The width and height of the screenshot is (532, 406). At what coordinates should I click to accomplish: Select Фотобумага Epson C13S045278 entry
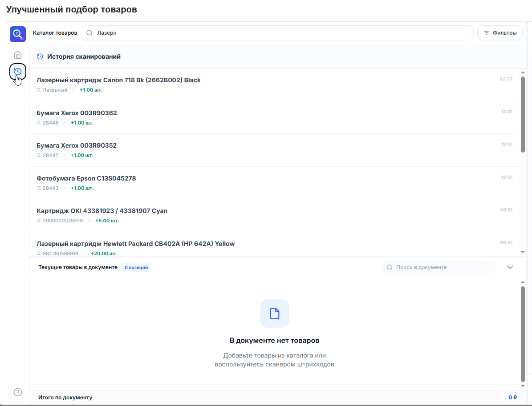click(275, 183)
